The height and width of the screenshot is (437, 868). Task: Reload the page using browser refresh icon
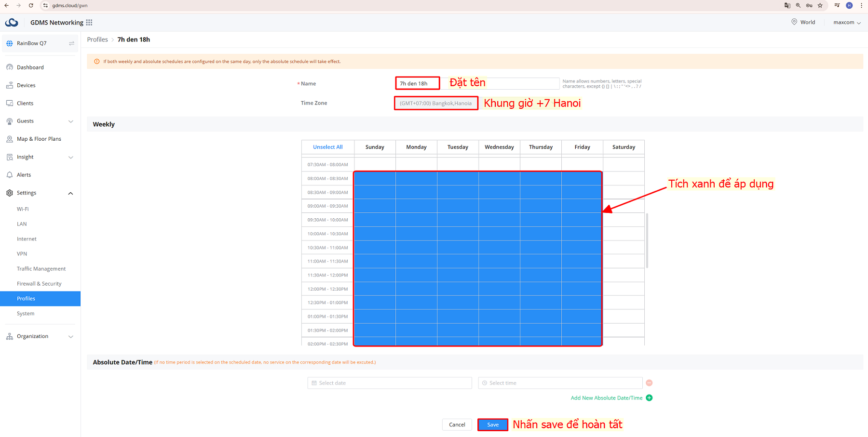tap(31, 6)
